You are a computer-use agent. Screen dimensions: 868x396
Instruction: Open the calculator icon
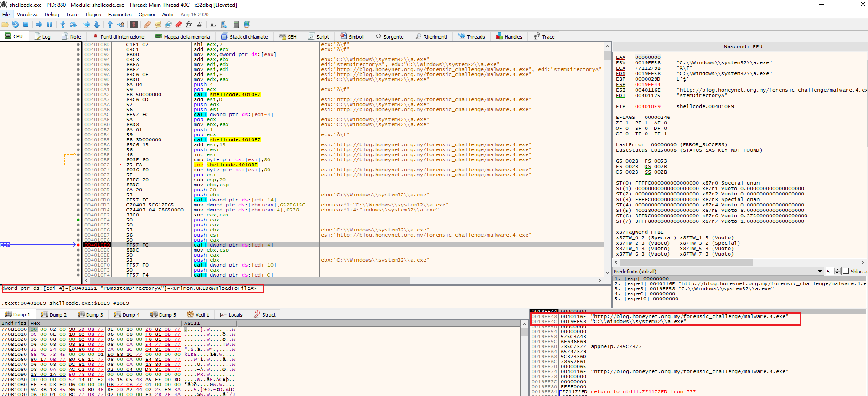(236, 25)
